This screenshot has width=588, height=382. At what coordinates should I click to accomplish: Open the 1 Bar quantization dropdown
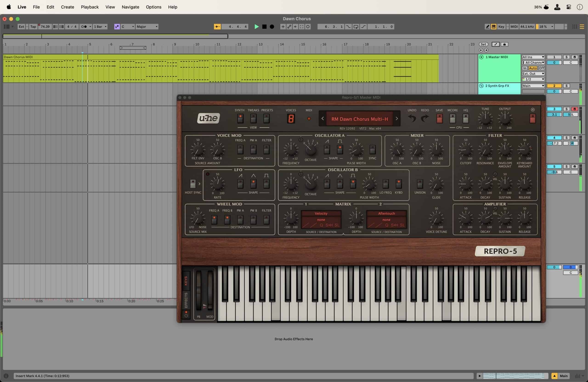click(100, 27)
